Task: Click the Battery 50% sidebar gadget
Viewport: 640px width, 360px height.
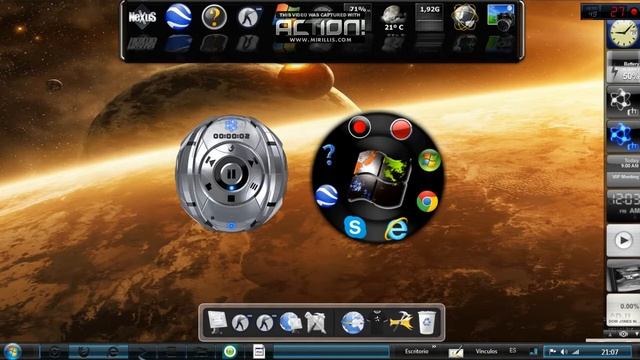Action: point(623,68)
